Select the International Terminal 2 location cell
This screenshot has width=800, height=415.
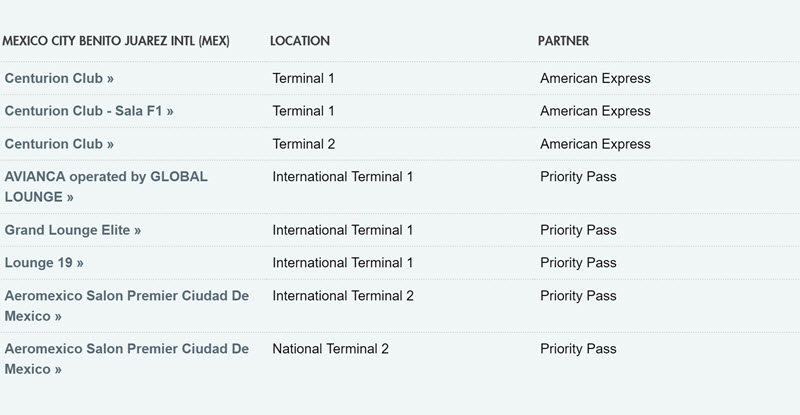pyautogui.click(x=343, y=296)
